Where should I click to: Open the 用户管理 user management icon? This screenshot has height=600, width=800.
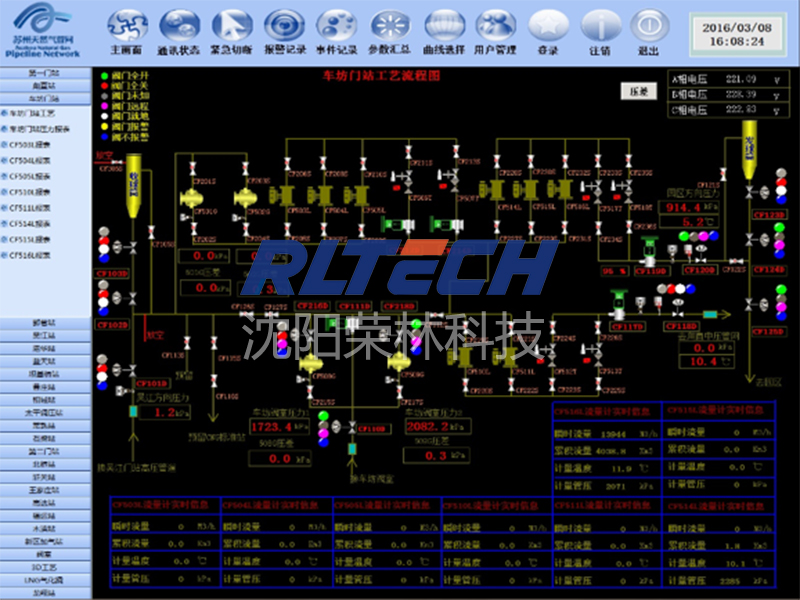pos(495,26)
